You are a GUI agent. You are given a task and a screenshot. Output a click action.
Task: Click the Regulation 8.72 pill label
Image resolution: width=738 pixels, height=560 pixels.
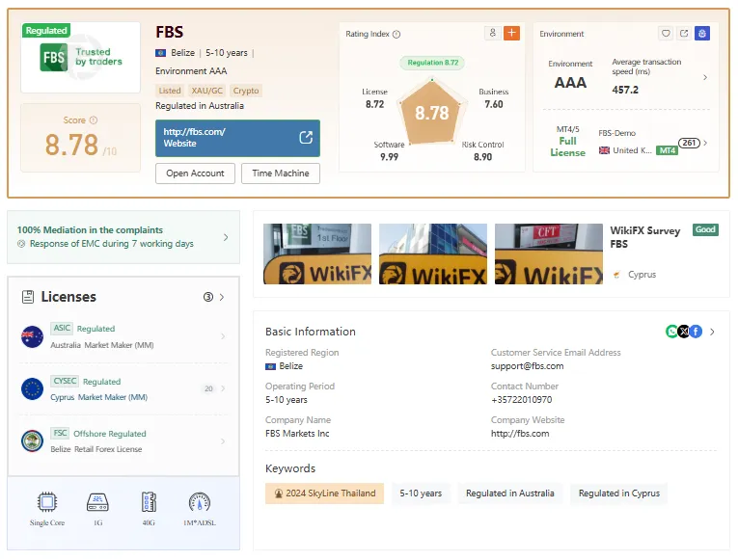tap(432, 63)
